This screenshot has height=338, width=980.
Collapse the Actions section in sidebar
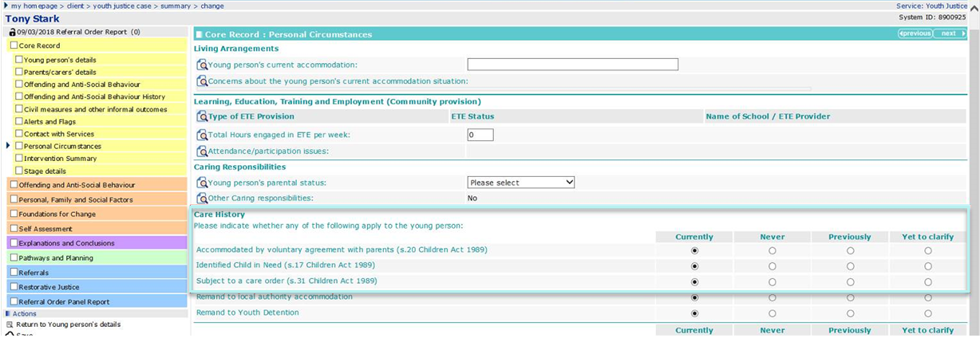pos(9,314)
